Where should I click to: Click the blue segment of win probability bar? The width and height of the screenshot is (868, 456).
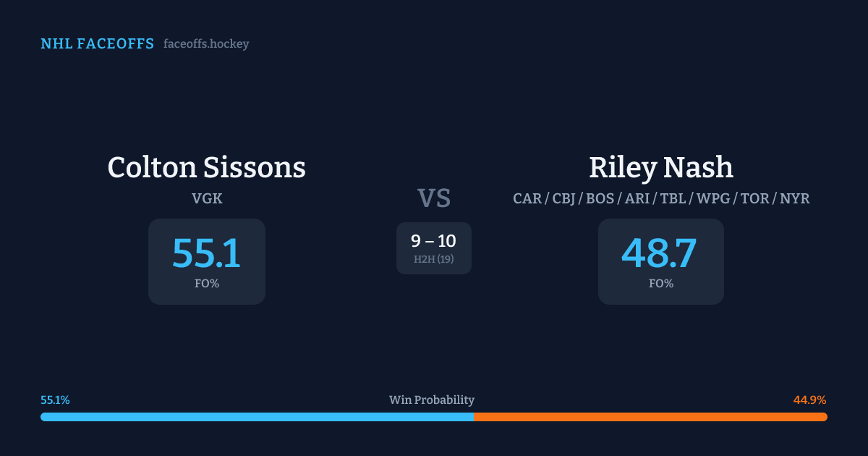(x=257, y=417)
